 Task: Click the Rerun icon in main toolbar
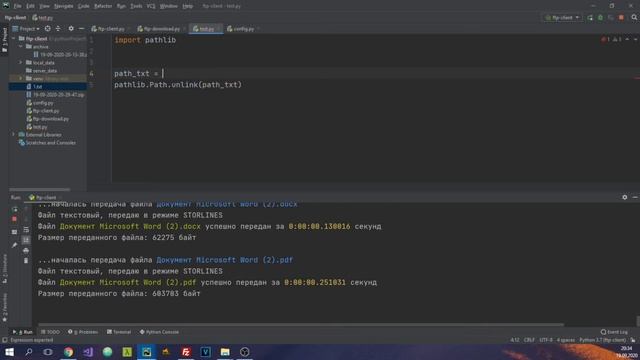(590, 18)
